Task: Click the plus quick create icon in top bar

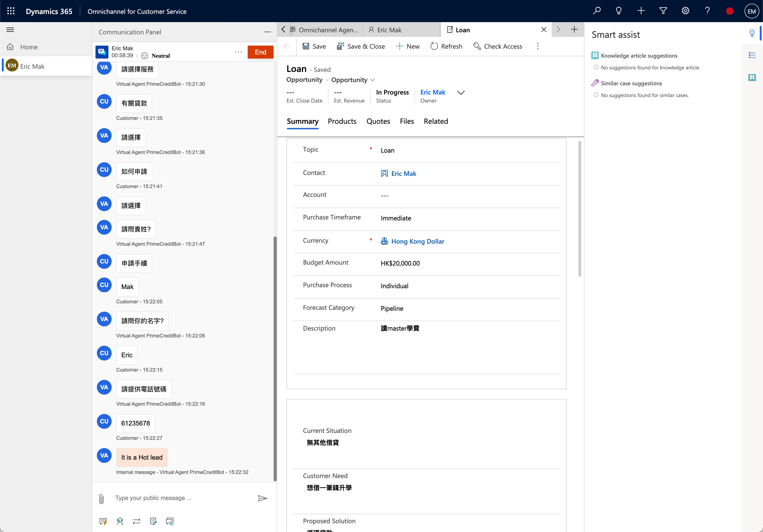Action: click(x=641, y=11)
